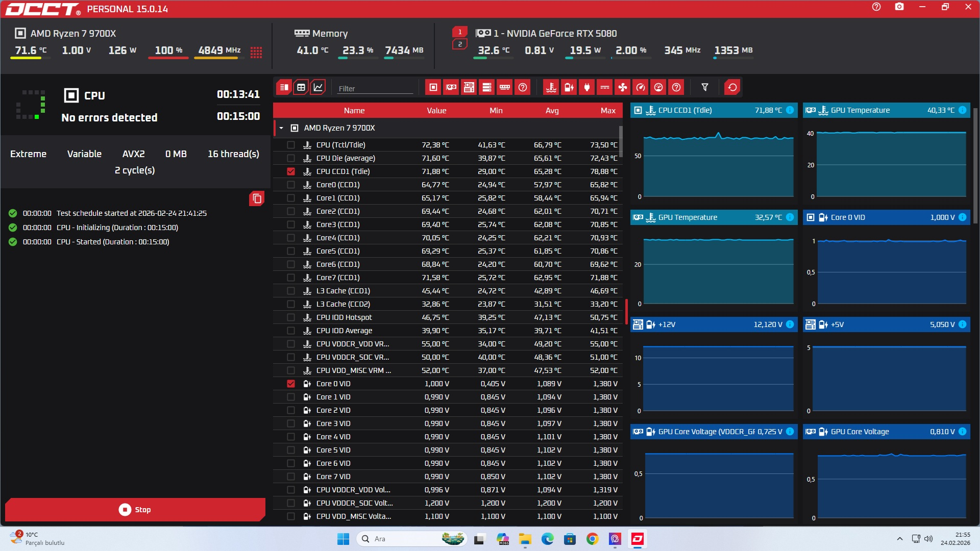Uncheck Core 0 VID checkbox

pos(291,384)
